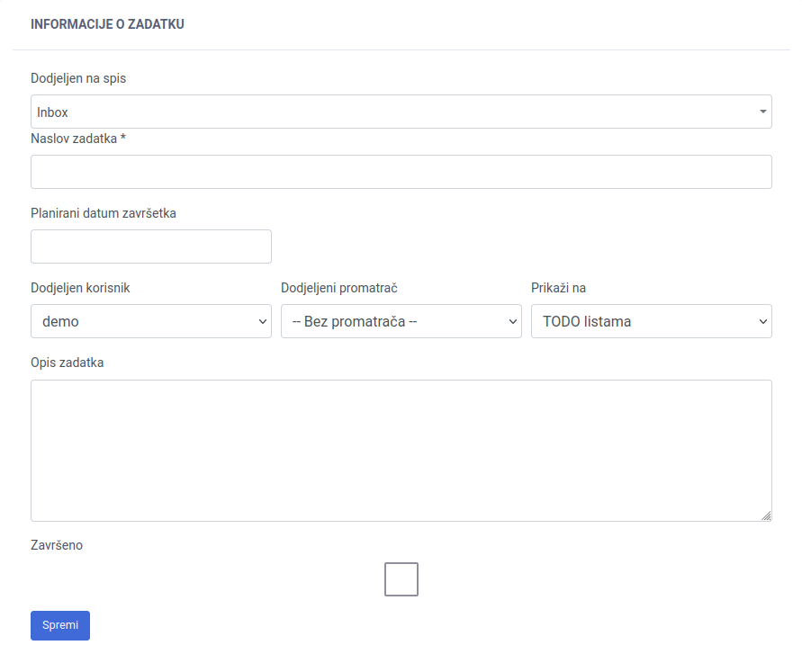Viewport: 802px width, 672px height.
Task: Focus the Naslov zadatka text field
Action: point(401,172)
